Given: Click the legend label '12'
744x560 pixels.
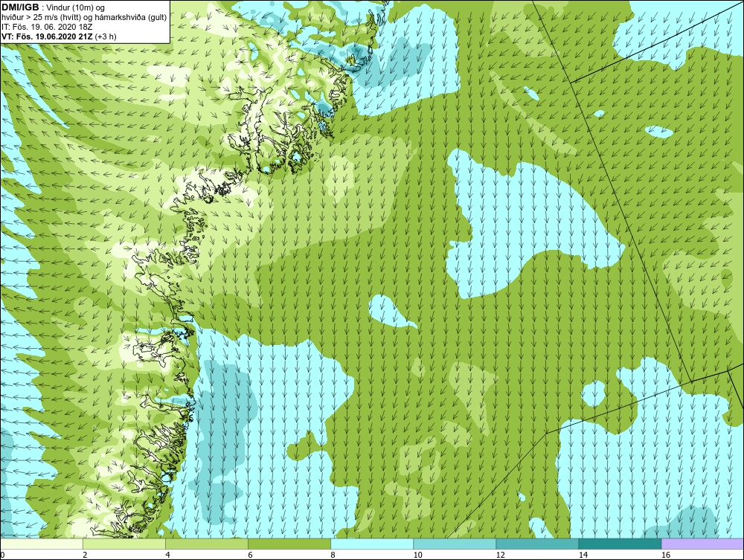Looking at the screenshot, I should pos(500,556).
